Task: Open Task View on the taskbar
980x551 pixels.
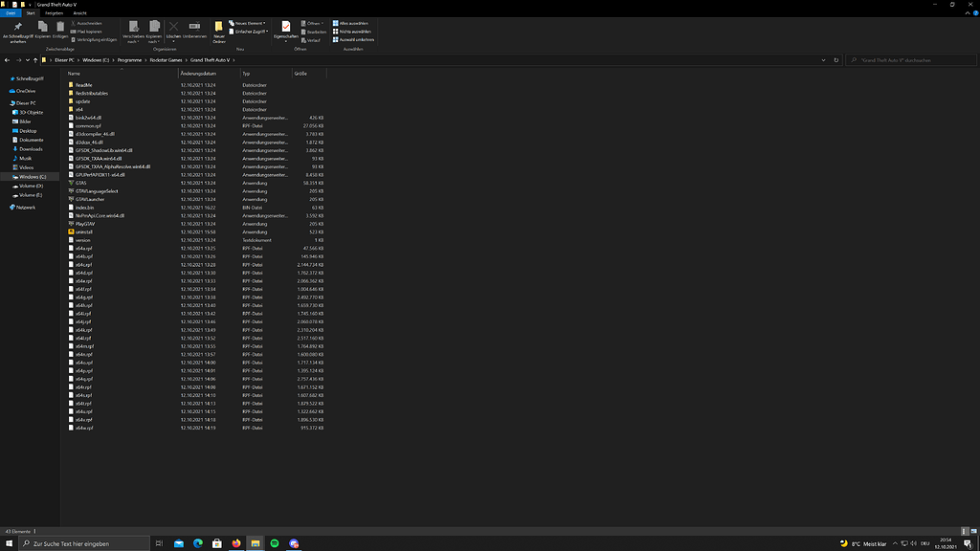Action: coord(159,543)
